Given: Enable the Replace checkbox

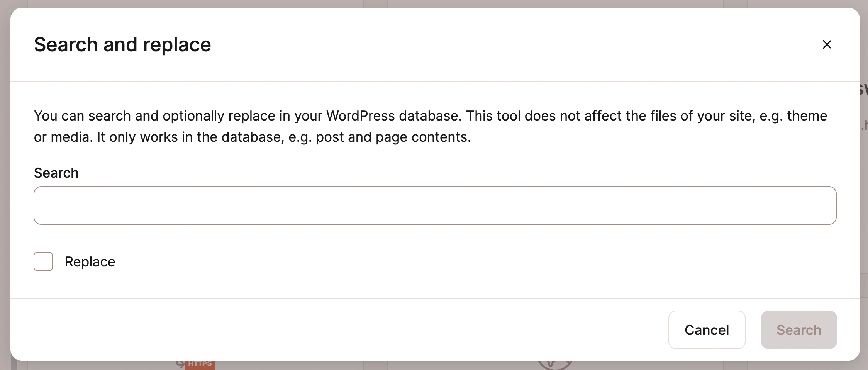Looking at the screenshot, I should click(43, 261).
